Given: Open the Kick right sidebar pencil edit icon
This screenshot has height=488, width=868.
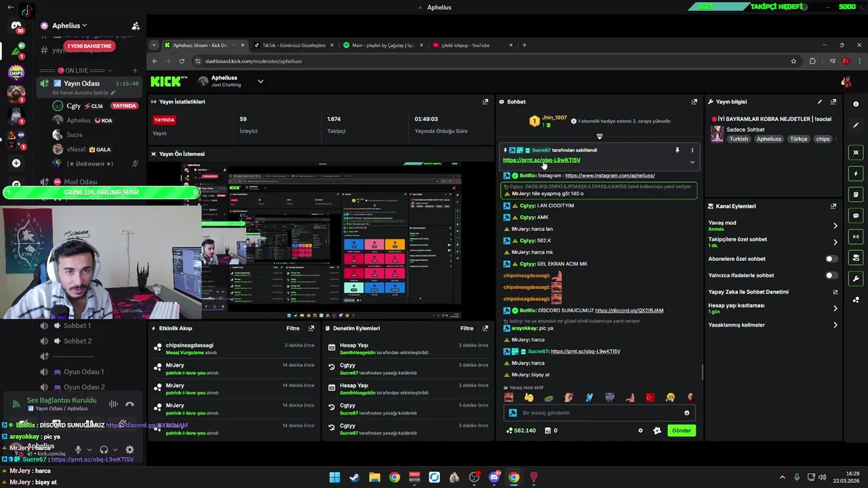Looking at the screenshot, I should [856, 125].
